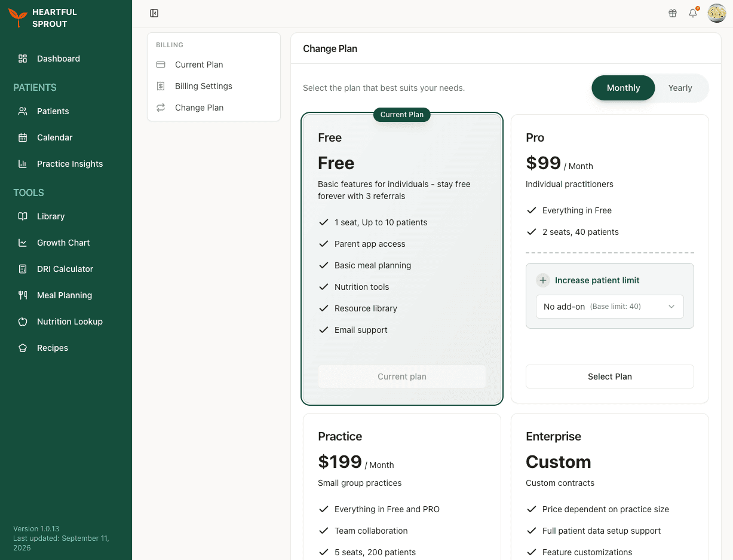
Task: Click the Current Plan badge on Free card
Action: [x=402, y=114]
